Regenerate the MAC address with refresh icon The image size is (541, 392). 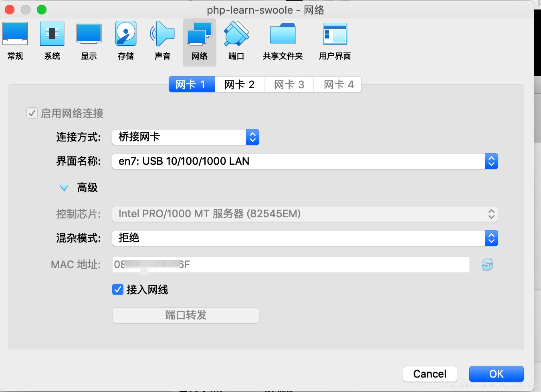pos(487,264)
